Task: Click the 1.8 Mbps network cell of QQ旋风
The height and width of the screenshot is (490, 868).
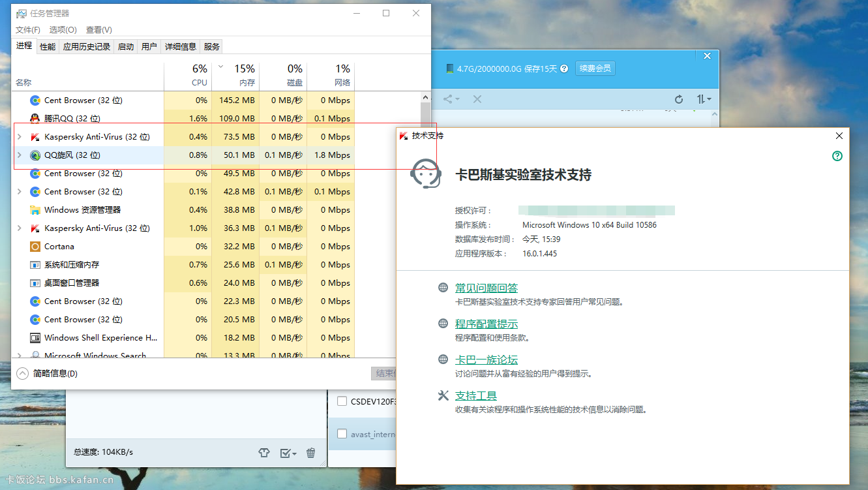Action: (x=331, y=155)
